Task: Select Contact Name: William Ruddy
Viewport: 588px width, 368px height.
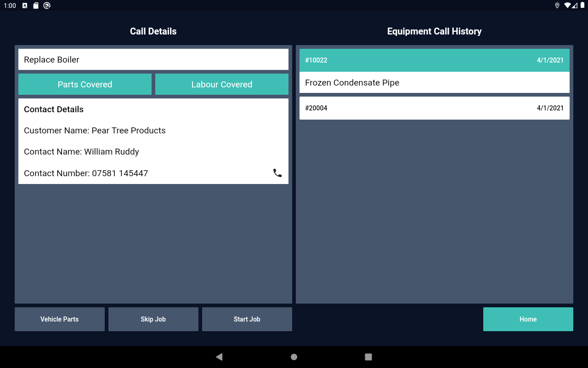Action: 81,152
